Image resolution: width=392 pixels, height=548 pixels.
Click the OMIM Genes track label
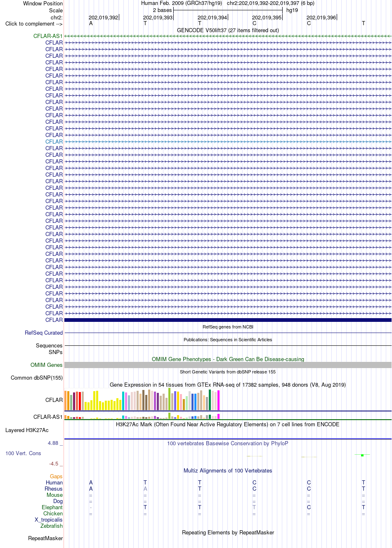point(47,365)
